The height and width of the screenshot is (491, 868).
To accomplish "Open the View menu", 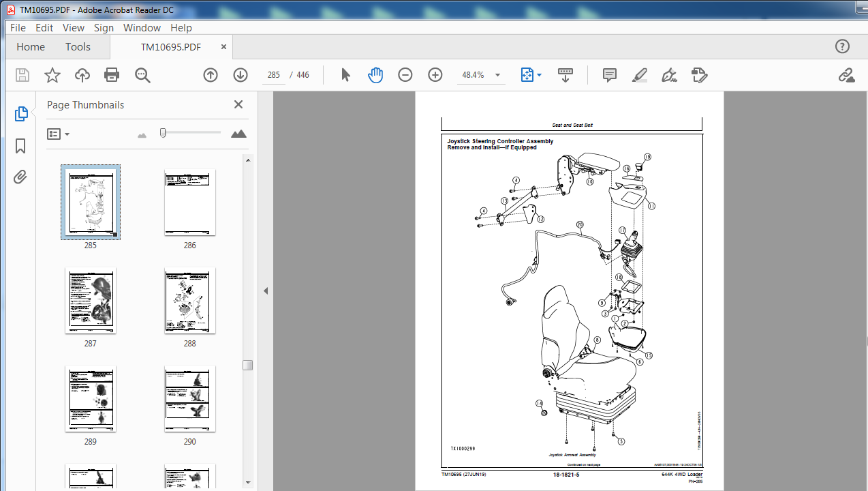I will [74, 28].
